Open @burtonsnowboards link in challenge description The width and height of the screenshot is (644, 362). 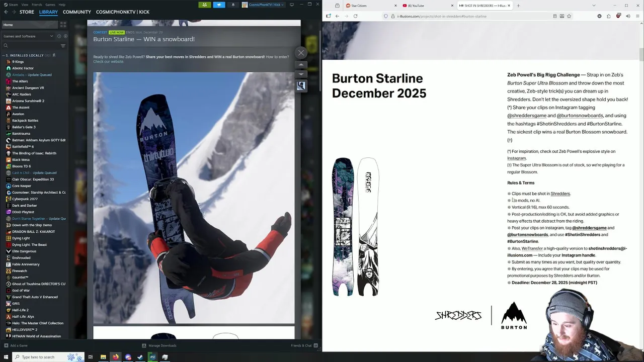pos(580,116)
